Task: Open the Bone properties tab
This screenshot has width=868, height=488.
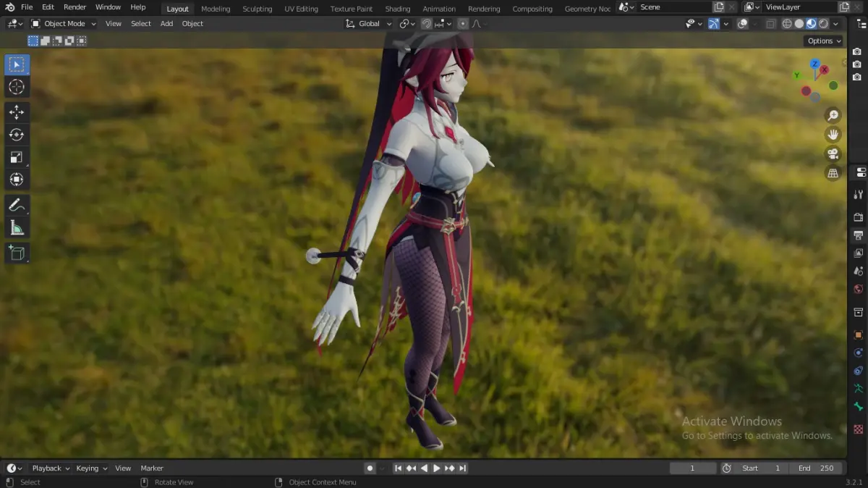Action: [859, 407]
